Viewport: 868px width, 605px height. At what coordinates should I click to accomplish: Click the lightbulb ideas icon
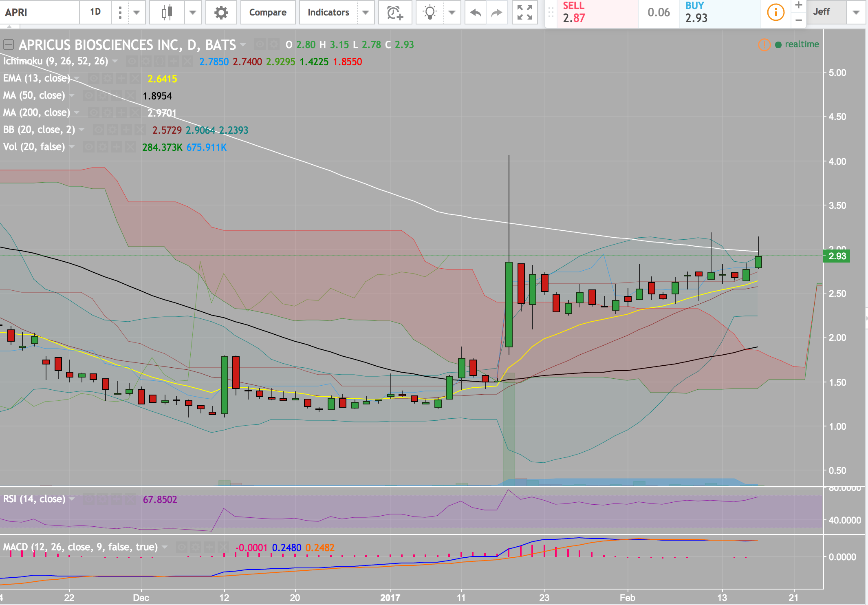[430, 12]
